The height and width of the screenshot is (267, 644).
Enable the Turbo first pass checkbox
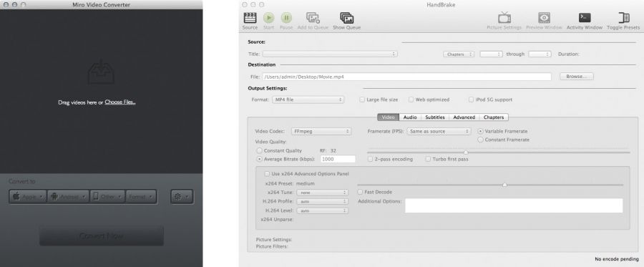(x=428, y=159)
